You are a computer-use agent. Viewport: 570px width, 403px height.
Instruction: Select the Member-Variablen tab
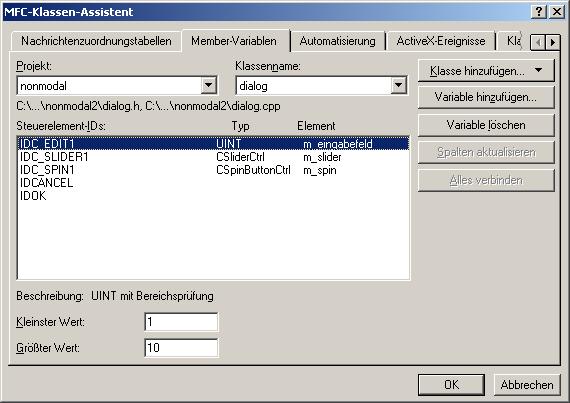pos(234,41)
